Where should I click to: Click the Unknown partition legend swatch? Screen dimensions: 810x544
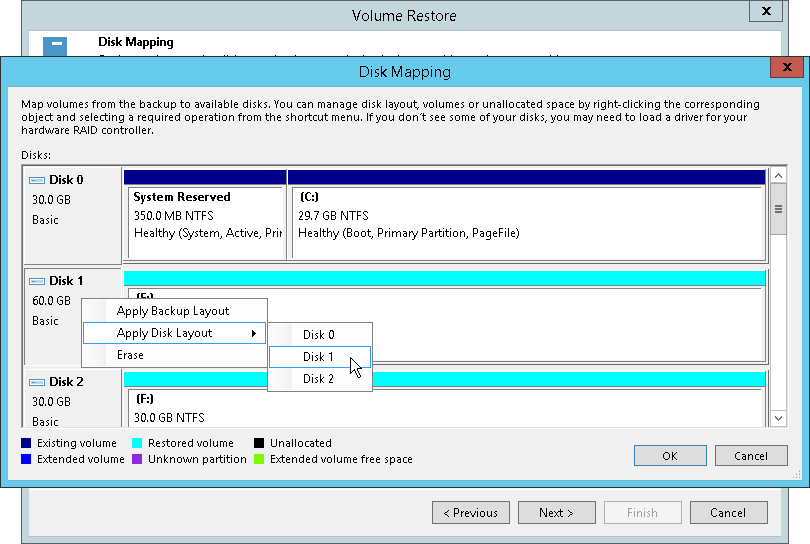click(137, 459)
